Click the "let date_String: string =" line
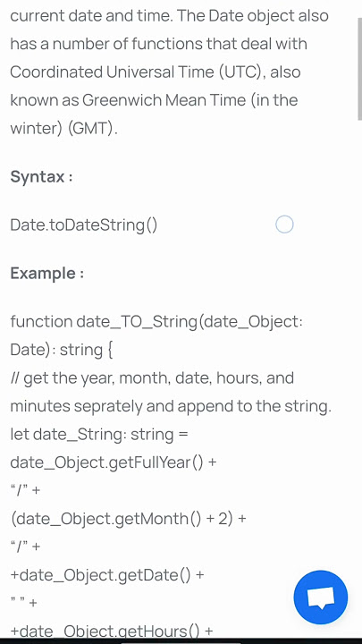 click(x=99, y=434)
